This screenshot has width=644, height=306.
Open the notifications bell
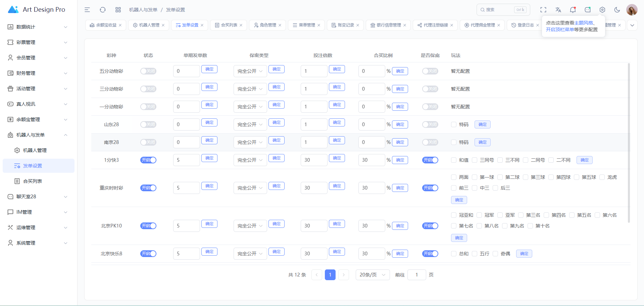tap(573, 10)
